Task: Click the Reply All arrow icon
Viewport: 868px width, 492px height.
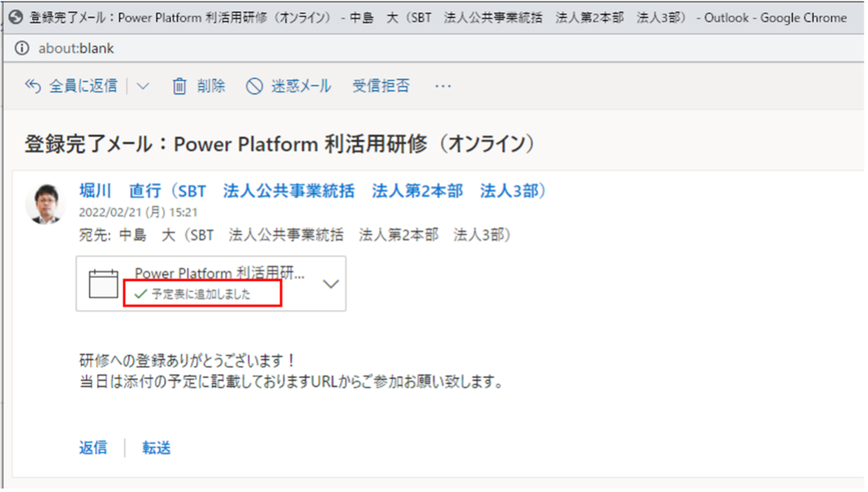Action: pos(33,86)
